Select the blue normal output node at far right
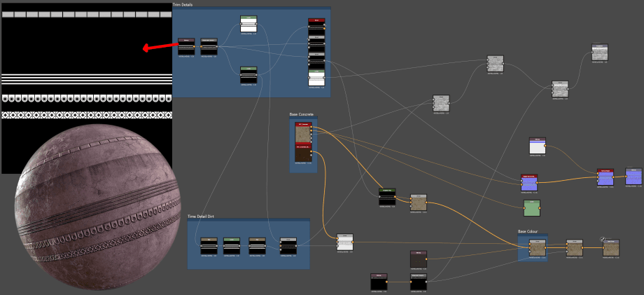This screenshot has width=644, height=295. coord(633,177)
